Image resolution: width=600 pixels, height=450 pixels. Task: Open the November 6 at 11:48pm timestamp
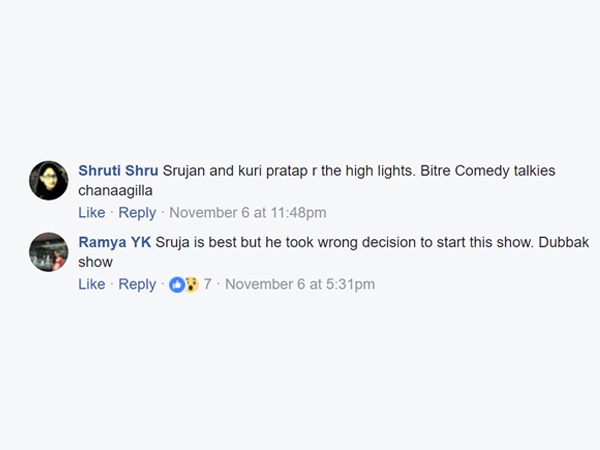247,212
